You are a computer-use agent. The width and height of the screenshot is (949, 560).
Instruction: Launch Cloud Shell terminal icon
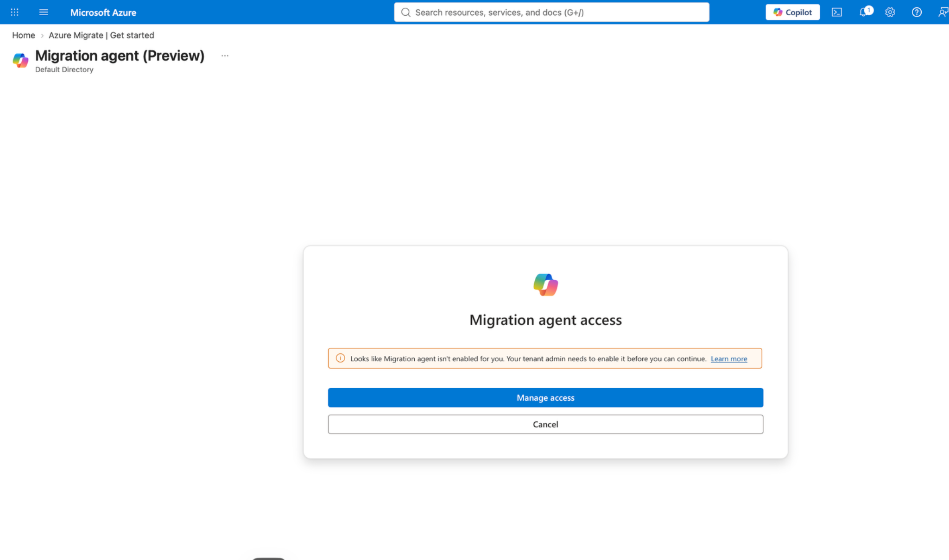pos(837,13)
